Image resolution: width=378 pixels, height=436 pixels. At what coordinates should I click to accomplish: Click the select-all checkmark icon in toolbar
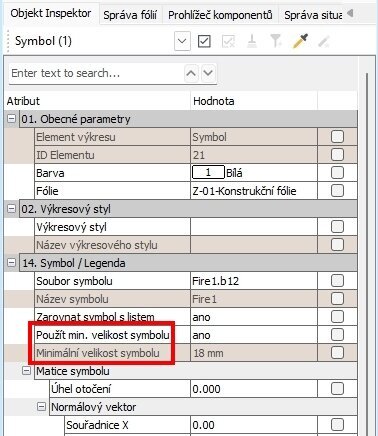coord(204,41)
